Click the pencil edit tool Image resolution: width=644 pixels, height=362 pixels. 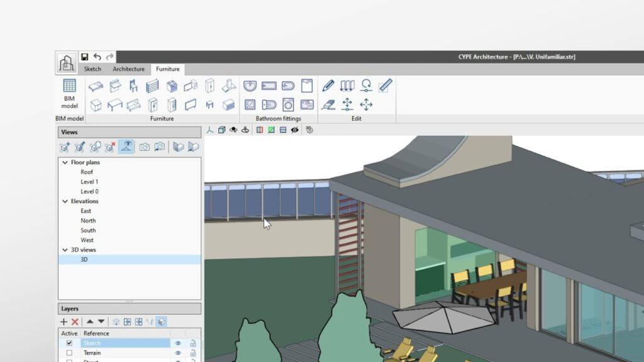click(x=328, y=86)
